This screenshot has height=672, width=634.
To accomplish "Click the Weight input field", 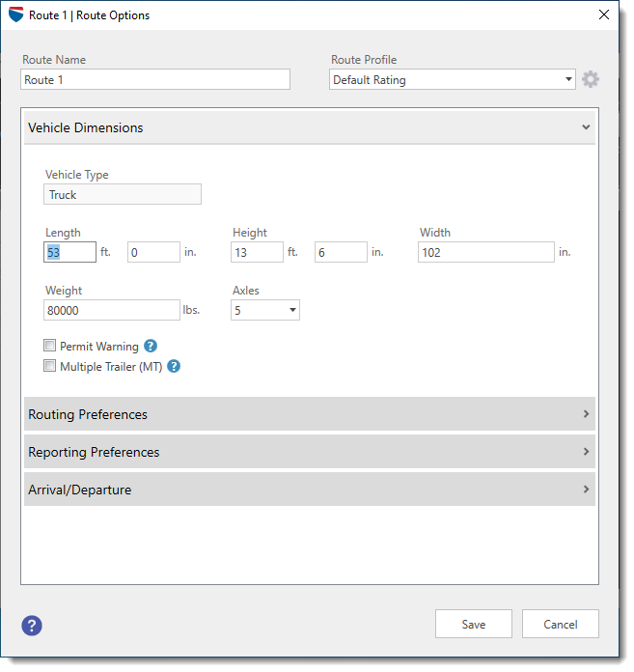I will [x=112, y=310].
